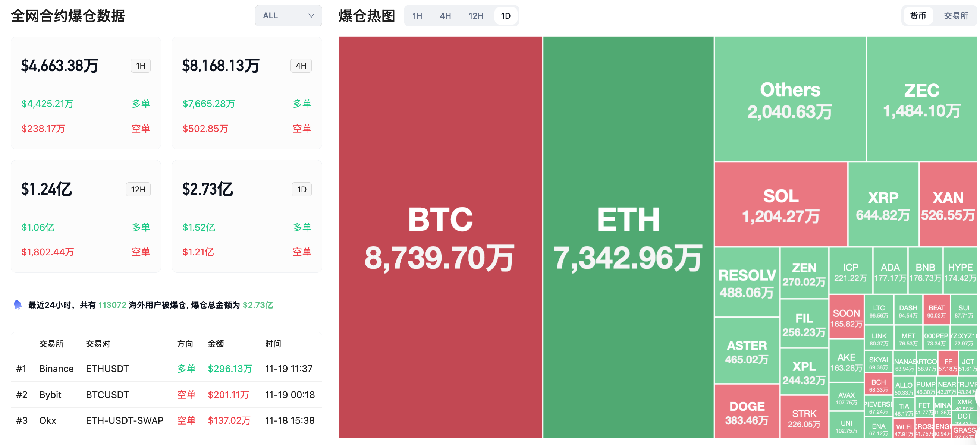Toggle the heatmap view to 货币
This screenshot has width=980, height=445.
pos(918,16)
